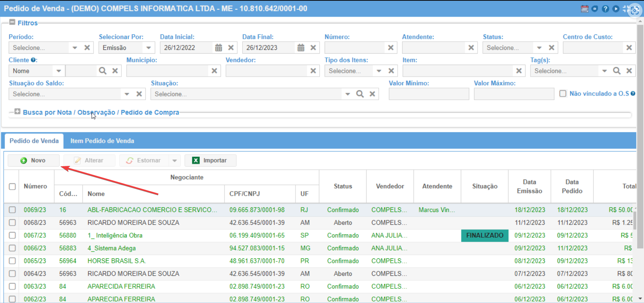
Task: Clear the Vendedor field with X icon
Action: 313,71
